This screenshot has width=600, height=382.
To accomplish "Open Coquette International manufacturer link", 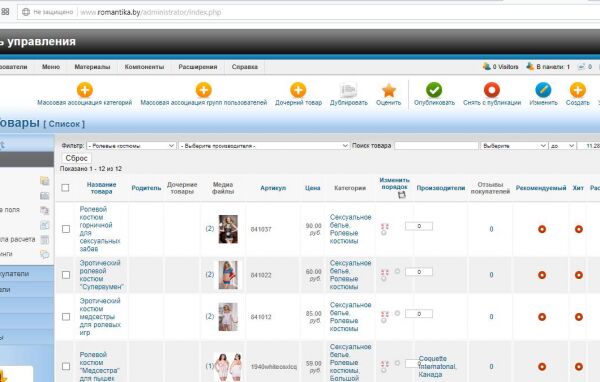I will (437, 366).
